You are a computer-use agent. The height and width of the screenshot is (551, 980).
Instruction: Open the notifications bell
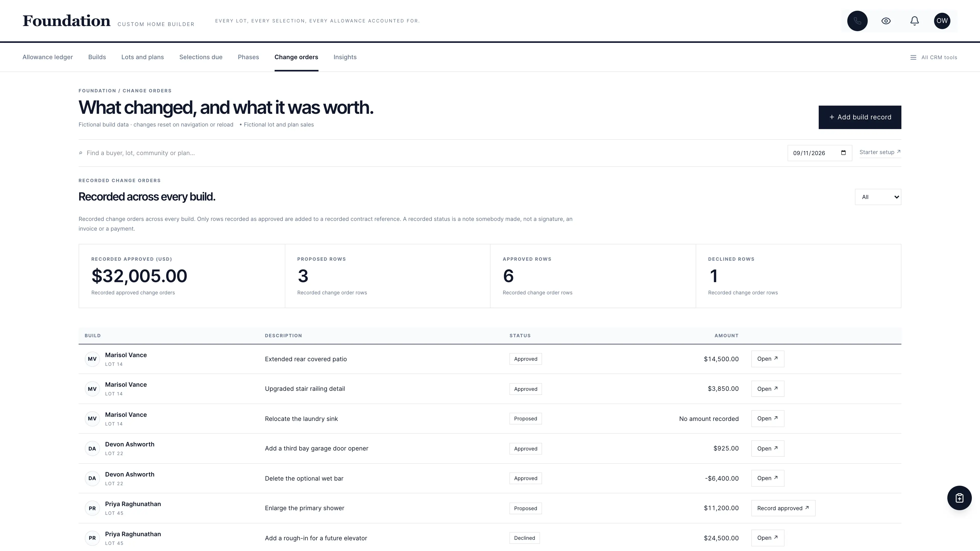click(x=915, y=21)
